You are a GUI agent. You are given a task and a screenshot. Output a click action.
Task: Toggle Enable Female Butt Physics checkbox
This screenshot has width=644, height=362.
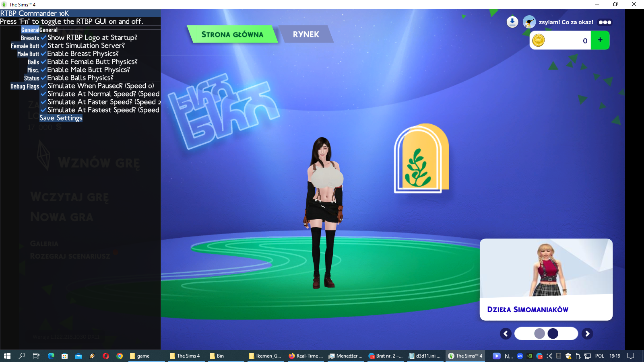43,62
